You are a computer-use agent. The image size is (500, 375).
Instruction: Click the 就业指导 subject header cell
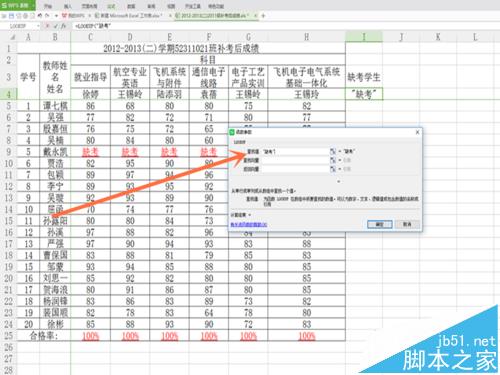[90, 77]
